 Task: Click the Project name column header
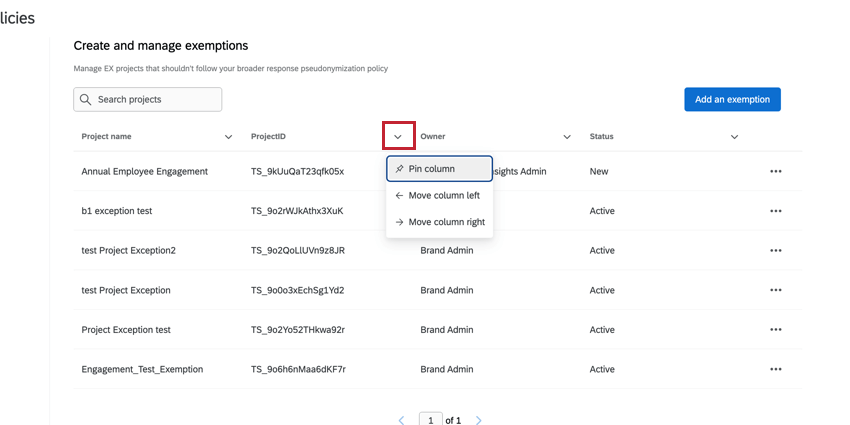tap(106, 137)
